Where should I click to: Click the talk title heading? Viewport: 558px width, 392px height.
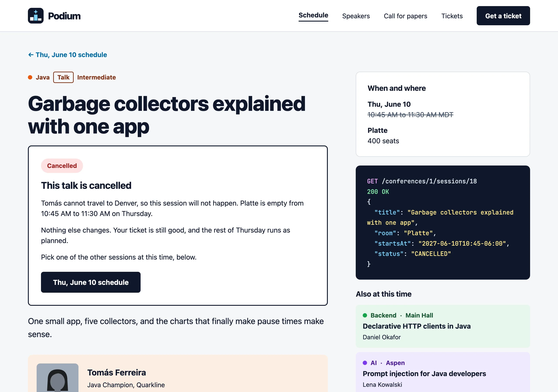click(x=167, y=115)
